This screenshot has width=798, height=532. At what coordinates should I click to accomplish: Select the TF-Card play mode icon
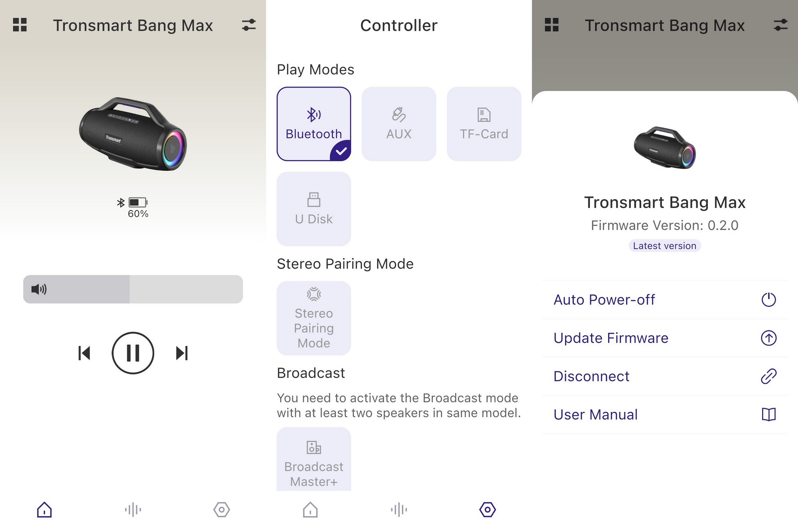tap(484, 123)
